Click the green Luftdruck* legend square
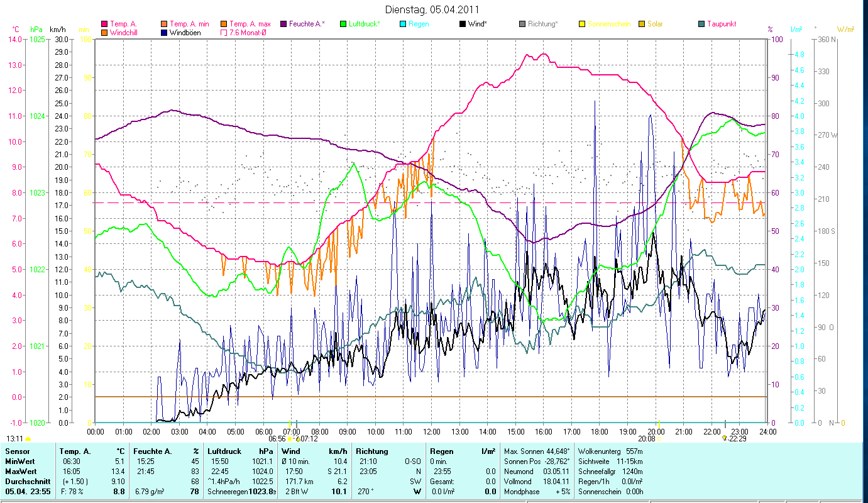The width and height of the screenshot is (868, 503). click(343, 24)
